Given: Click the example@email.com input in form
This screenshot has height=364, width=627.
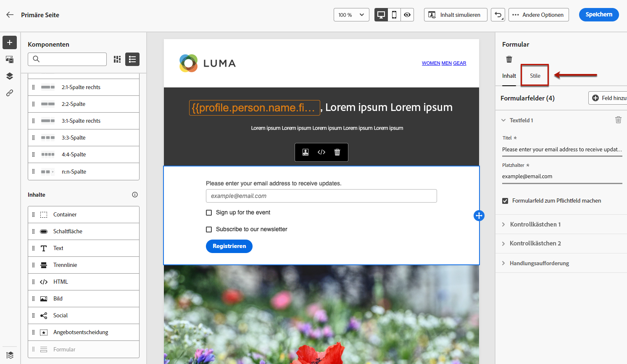Looking at the screenshot, I should (321, 196).
